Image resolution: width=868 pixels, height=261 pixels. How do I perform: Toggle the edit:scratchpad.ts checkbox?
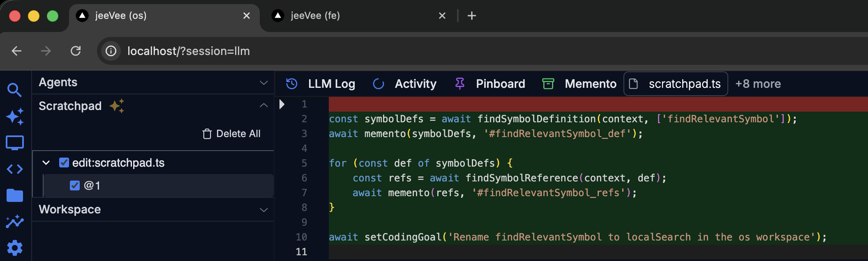pos(64,163)
